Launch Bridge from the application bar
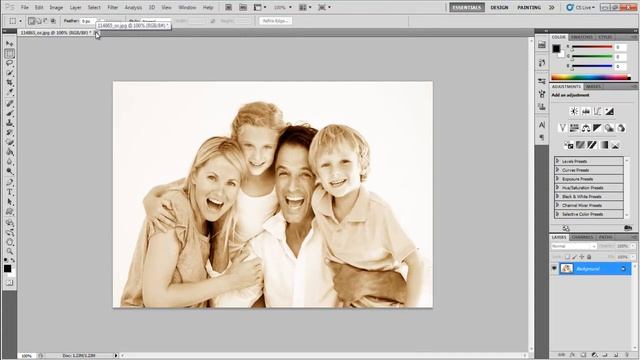Image resolution: width=640 pixels, height=360 pixels. 229,7
